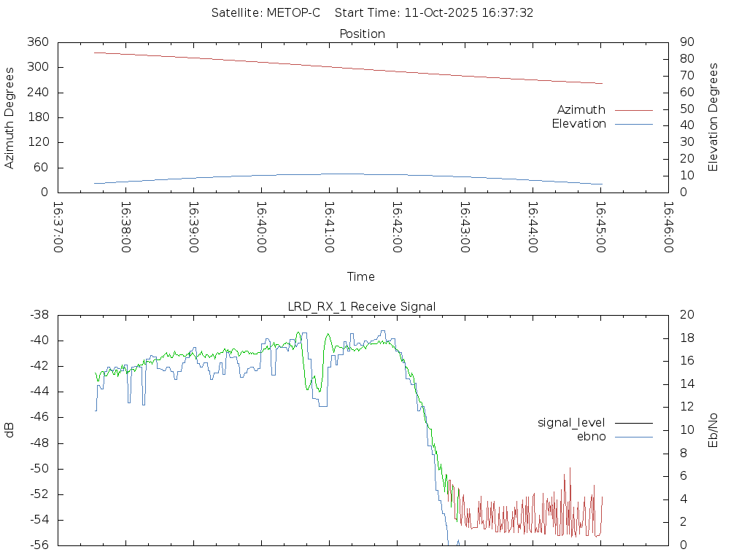Click the Eb/No right axis label
The height and width of the screenshot is (560, 747).
(x=713, y=429)
